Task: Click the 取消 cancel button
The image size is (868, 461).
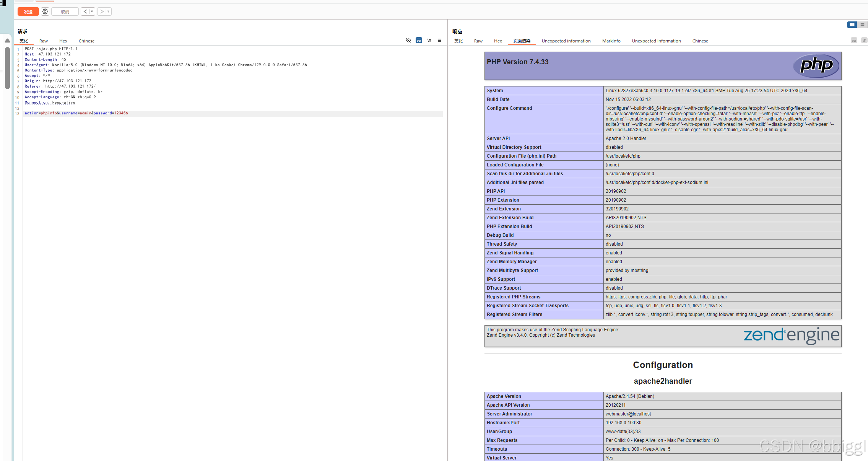Action: click(65, 11)
